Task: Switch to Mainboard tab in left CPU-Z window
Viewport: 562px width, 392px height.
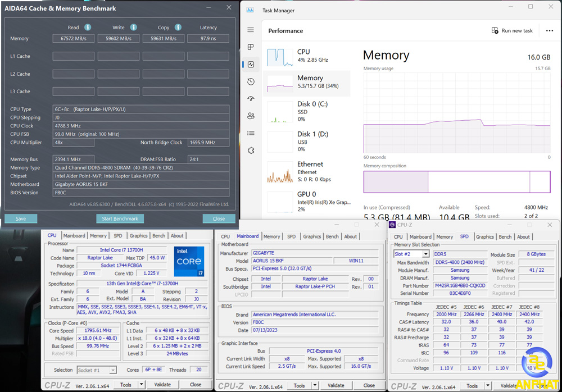Action: point(74,236)
